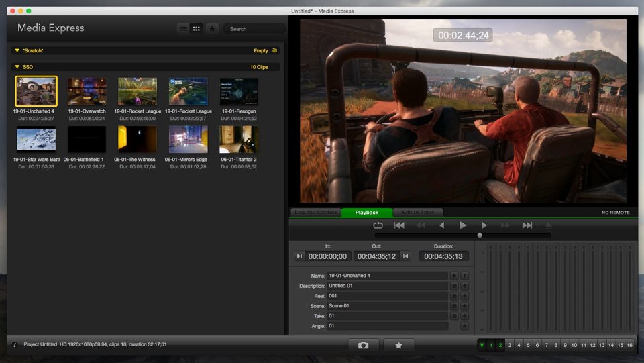The image size is (644, 363).
Task: Click the Name field showing 19-01-Uncharted 4
Action: tap(387, 276)
